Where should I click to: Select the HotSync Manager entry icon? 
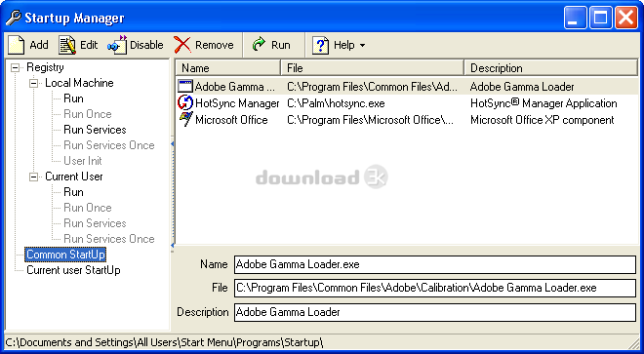(185, 102)
